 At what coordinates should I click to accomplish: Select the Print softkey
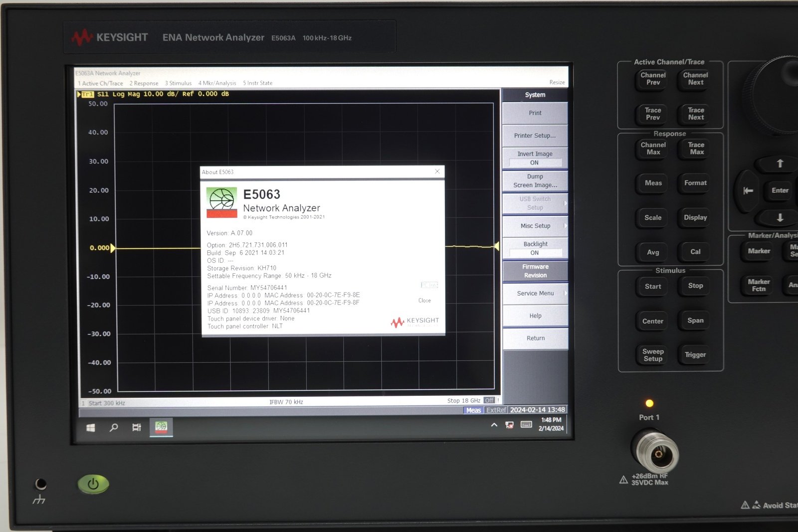click(x=535, y=113)
